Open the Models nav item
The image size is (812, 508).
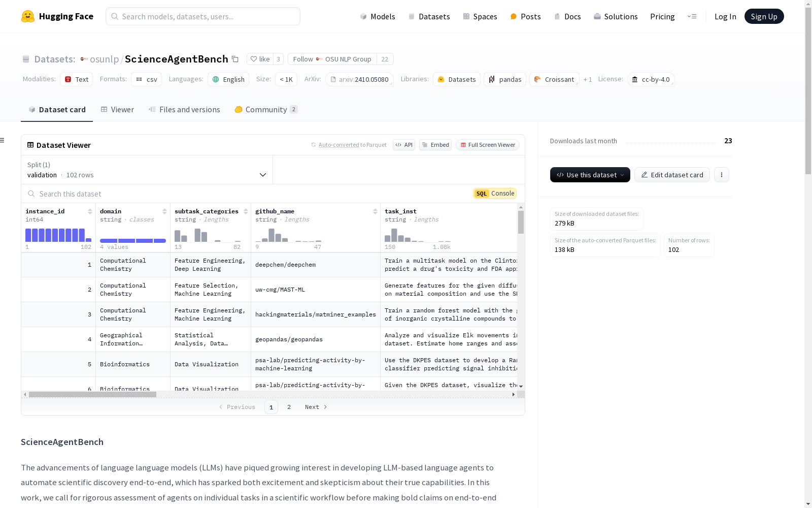377,16
